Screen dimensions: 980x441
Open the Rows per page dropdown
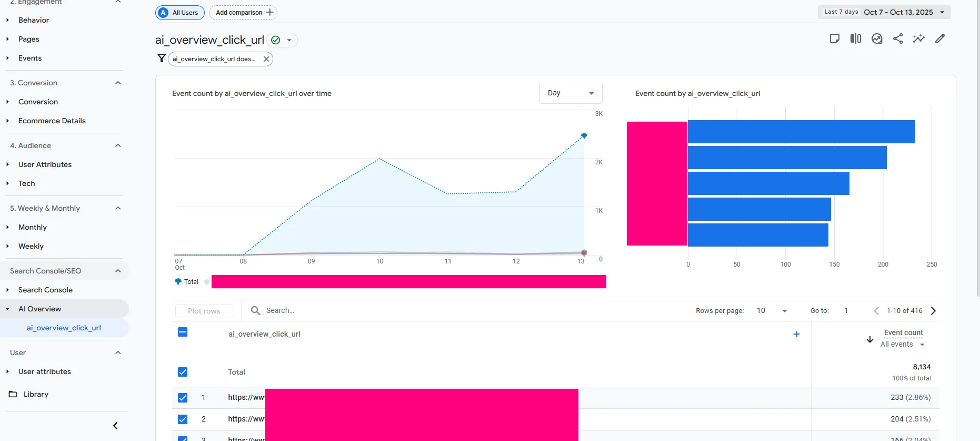click(x=772, y=311)
